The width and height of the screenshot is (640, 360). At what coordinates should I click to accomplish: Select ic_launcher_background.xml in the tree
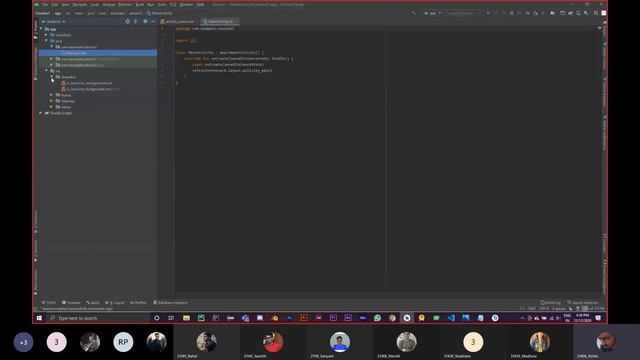87,83
